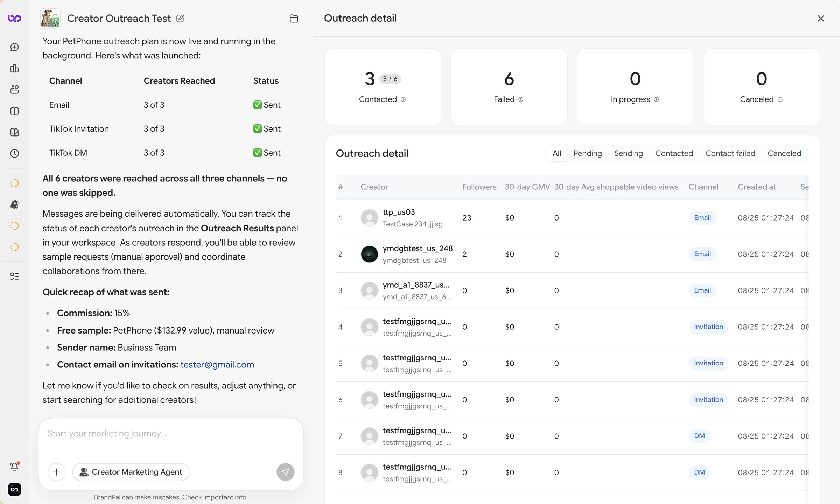This screenshot has height=504, width=840.
Task: Switch to the Pending tab
Action: tap(587, 153)
